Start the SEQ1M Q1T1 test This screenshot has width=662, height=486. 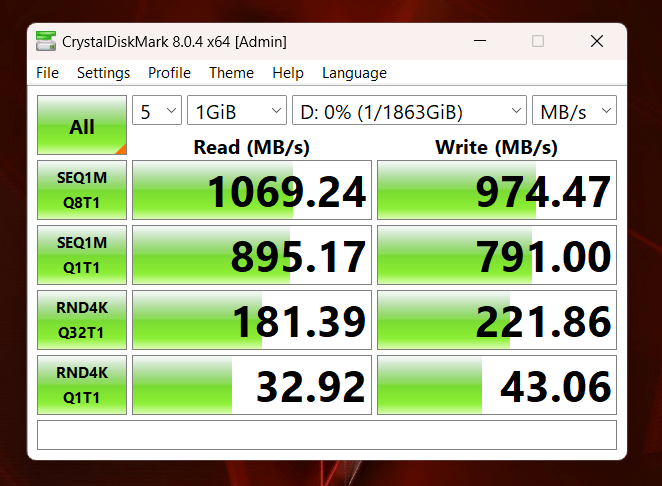pos(82,255)
